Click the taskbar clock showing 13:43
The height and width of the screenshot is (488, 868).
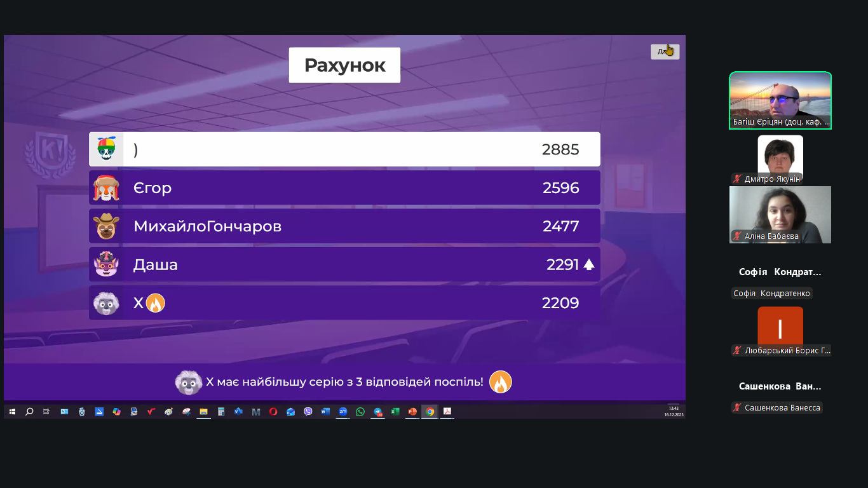point(674,409)
